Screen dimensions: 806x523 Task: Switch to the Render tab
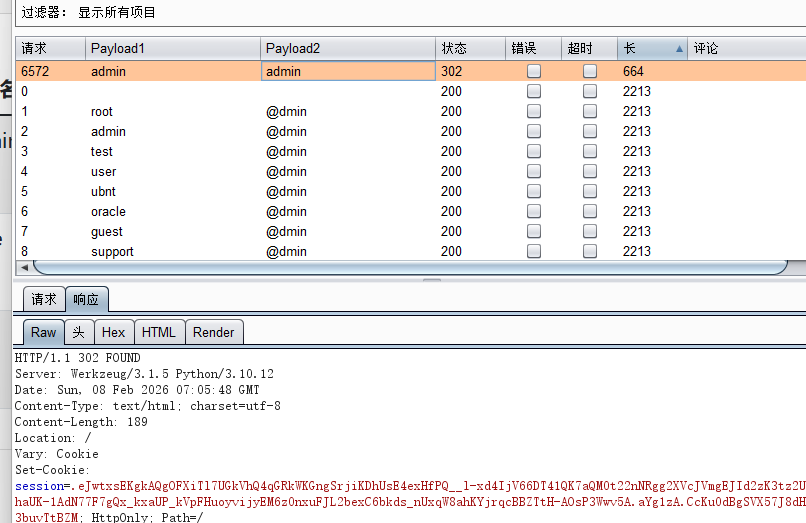point(213,332)
